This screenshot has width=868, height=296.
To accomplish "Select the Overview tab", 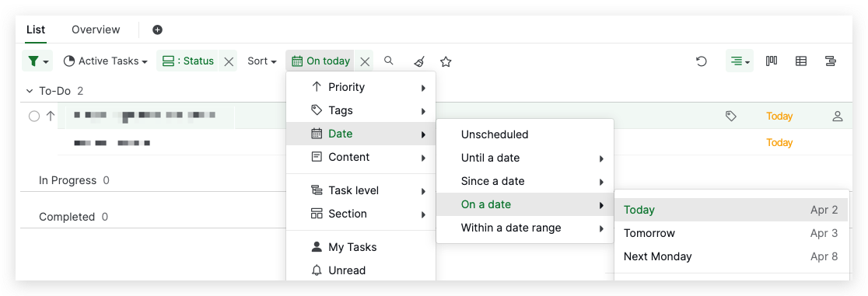I will [96, 30].
